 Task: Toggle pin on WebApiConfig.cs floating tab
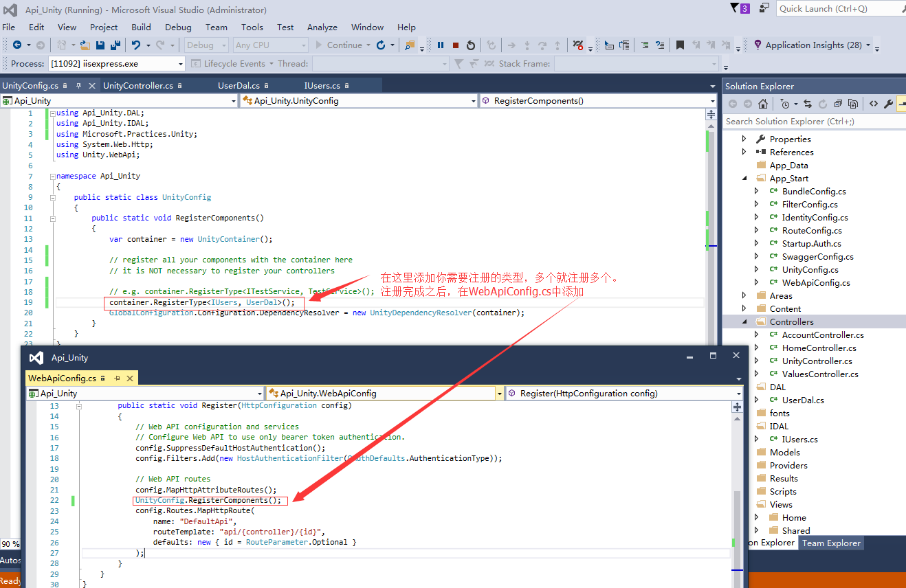coord(118,378)
